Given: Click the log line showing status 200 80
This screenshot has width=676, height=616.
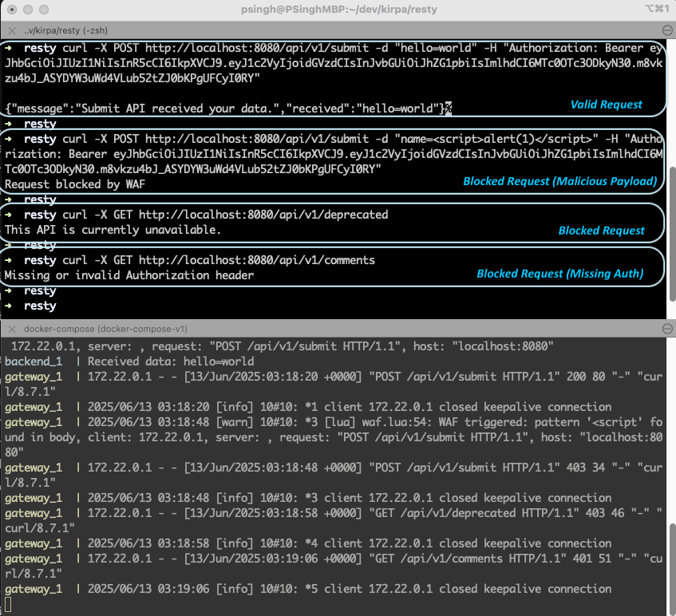Looking at the screenshot, I should click(x=334, y=384).
